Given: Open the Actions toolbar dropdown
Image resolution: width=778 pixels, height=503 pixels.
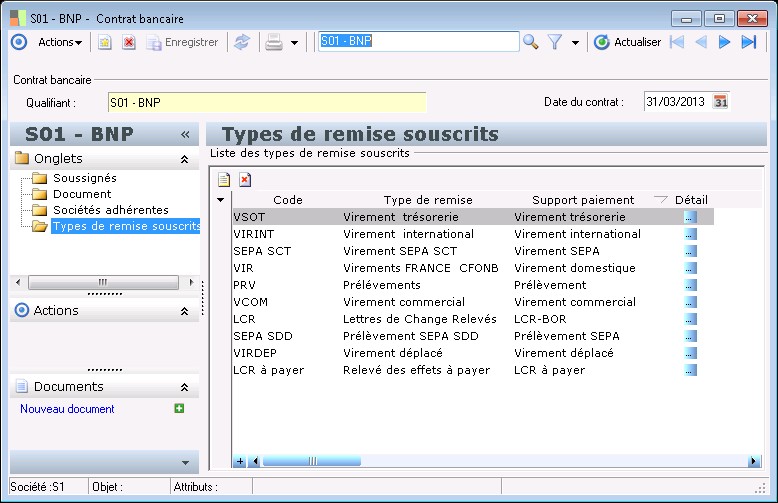Looking at the screenshot, I should point(60,42).
